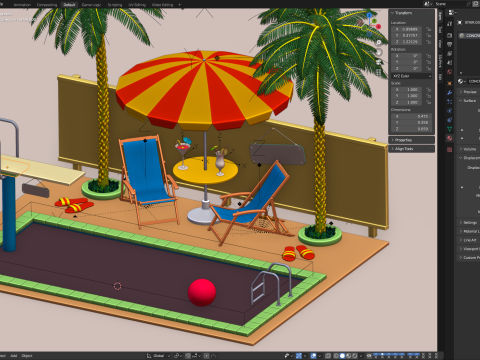Open the Material properties tab icon
Viewport: 480px width, 360px height.
click(x=449, y=138)
